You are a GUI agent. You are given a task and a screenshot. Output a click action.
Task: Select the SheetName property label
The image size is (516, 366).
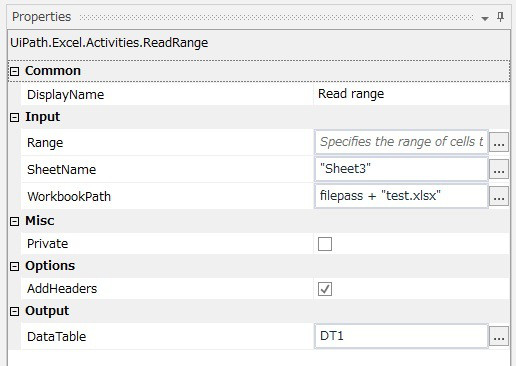point(61,170)
